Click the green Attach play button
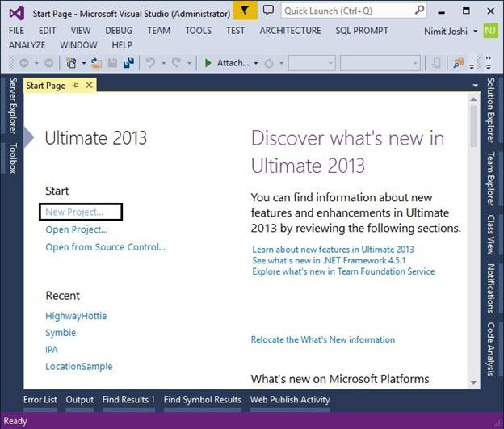 [208, 63]
